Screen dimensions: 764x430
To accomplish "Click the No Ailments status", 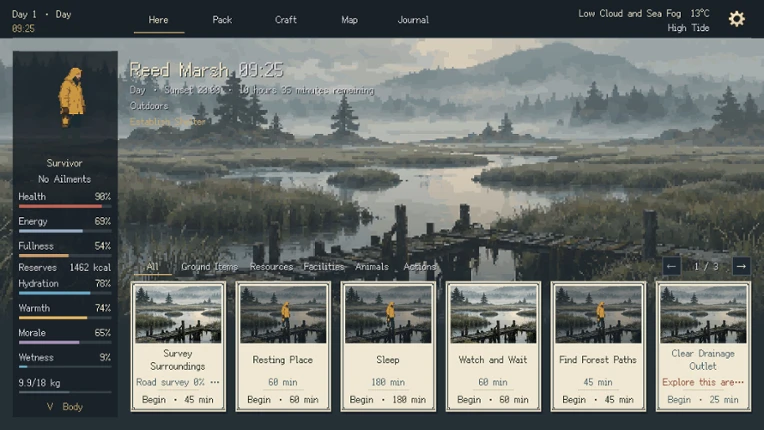I will click(x=64, y=179).
